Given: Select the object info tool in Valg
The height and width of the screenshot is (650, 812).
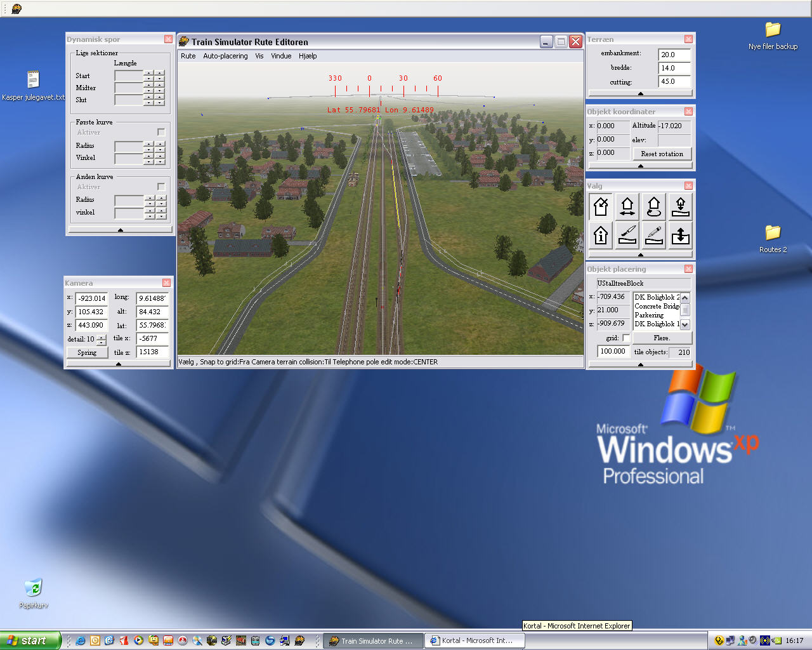Looking at the screenshot, I should 601,235.
